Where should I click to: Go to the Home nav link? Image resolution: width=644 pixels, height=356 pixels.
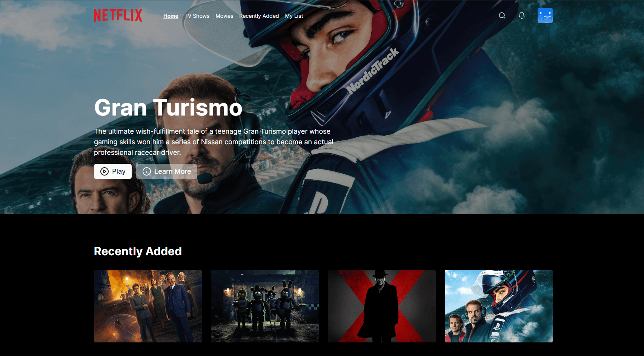click(x=171, y=16)
